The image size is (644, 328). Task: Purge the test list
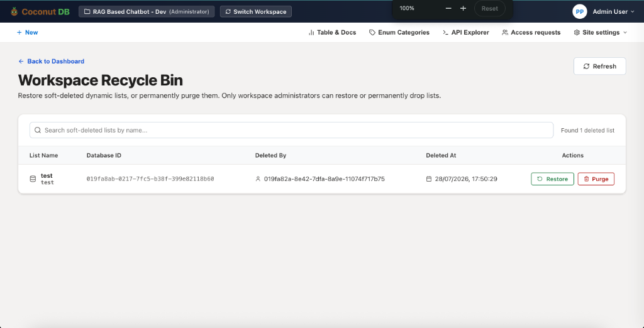pos(596,179)
